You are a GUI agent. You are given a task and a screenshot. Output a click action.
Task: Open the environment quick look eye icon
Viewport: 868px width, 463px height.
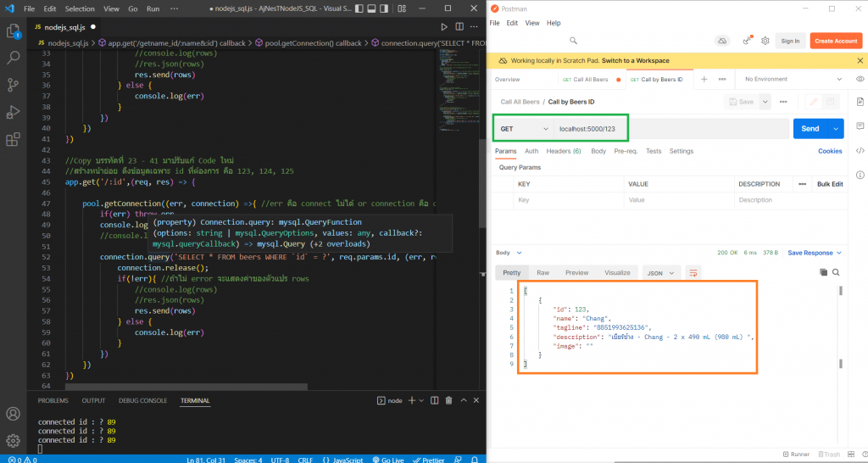tap(860, 79)
